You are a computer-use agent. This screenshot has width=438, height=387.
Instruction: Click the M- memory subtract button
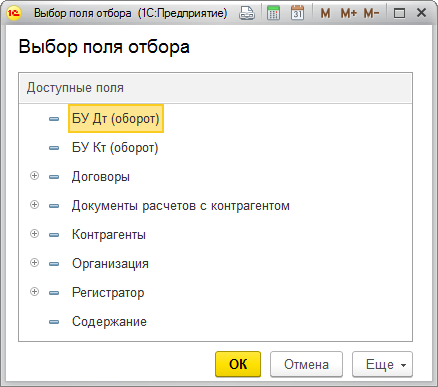[x=372, y=13]
